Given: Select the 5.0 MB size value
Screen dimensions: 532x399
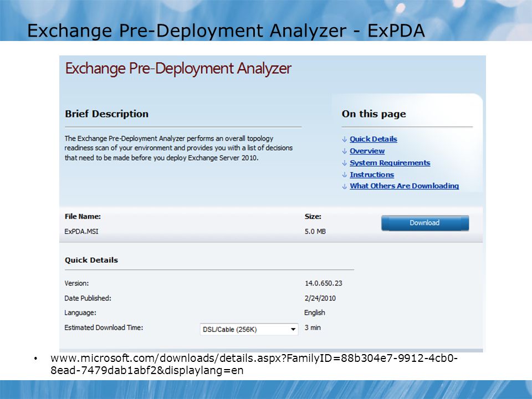Looking at the screenshot, I should (x=315, y=232).
